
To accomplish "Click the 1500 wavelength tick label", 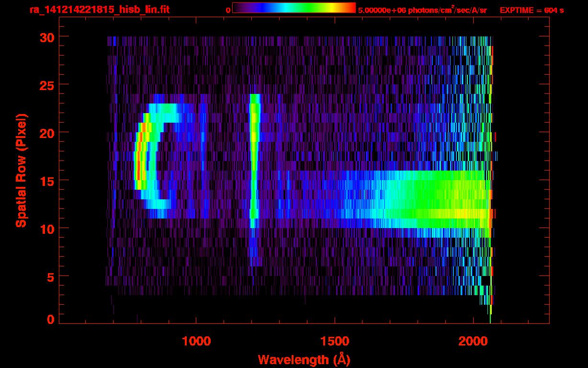I will tap(334, 341).
